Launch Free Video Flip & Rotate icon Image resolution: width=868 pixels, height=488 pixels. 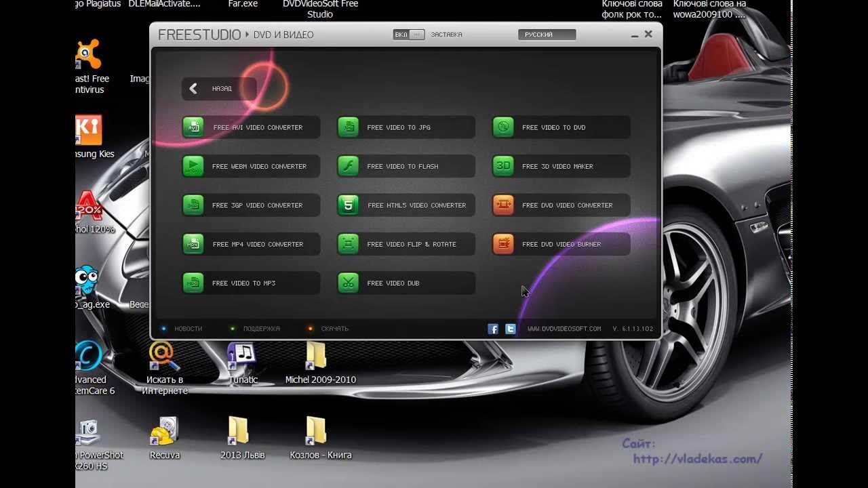pyautogui.click(x=349, y=244)
